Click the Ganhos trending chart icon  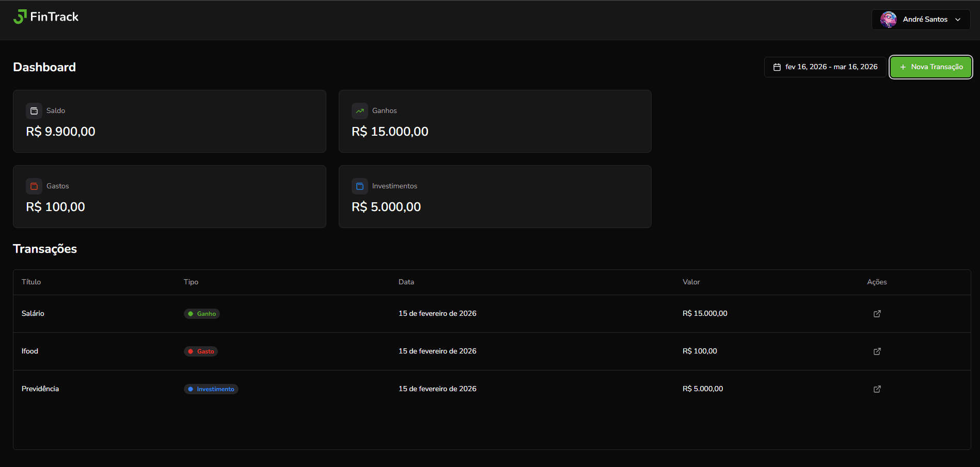(359, 110)
